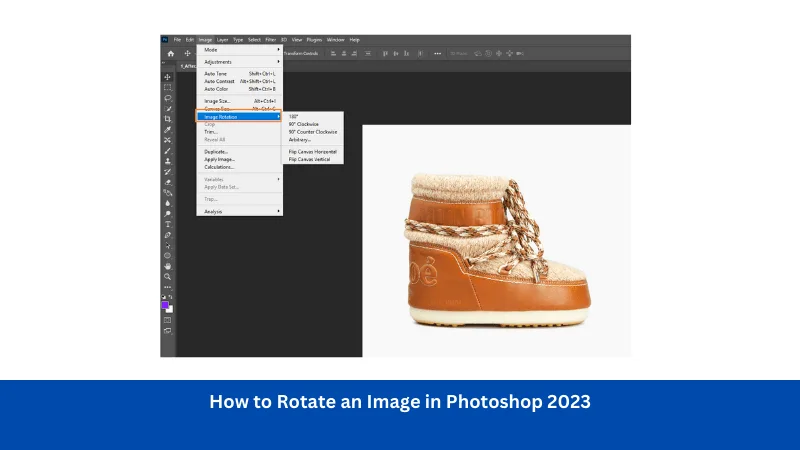The height and width of the screenshot is (450, 800).
Task: Select the Object Selection wand tool
Action: (167, 109)
